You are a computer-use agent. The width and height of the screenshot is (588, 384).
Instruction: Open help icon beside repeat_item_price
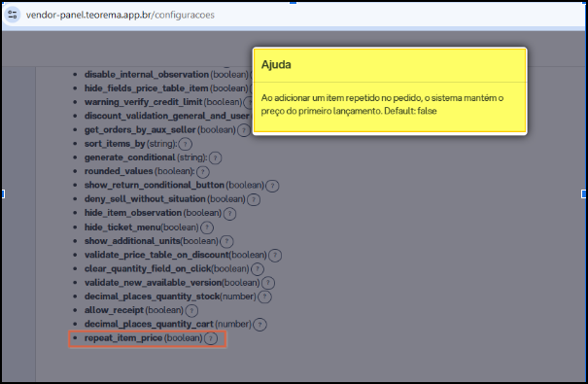pos(211,338)
